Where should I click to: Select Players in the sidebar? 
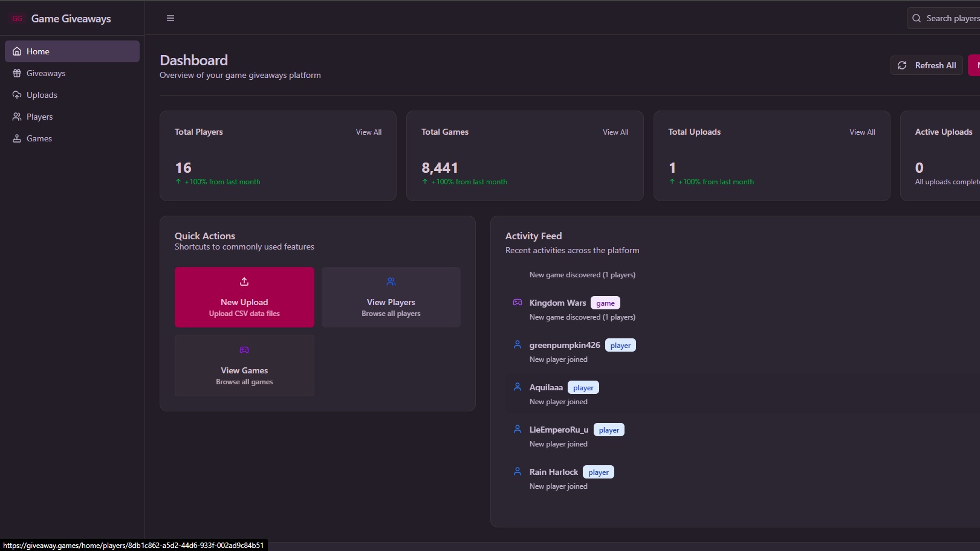click(39, 117)
